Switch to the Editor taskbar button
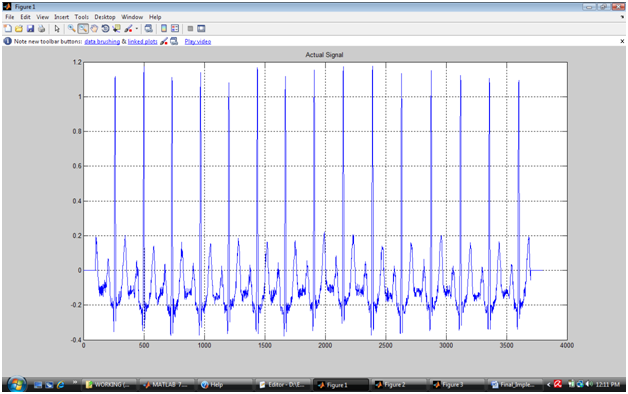 click(x=283, y=385)
